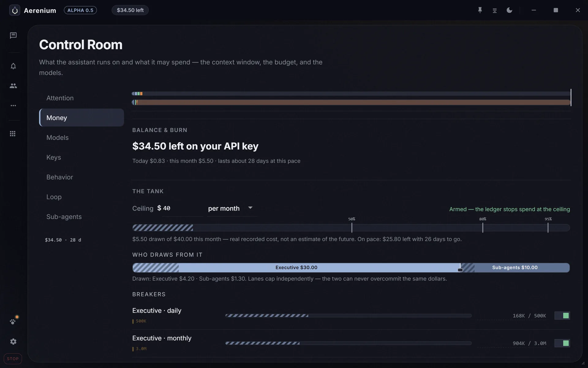Image resolution: width=588 pixels, height=368 pixels.
Task: Click the Executive daily usage bar
Action: pyautogui.click(x=348, y=316)
